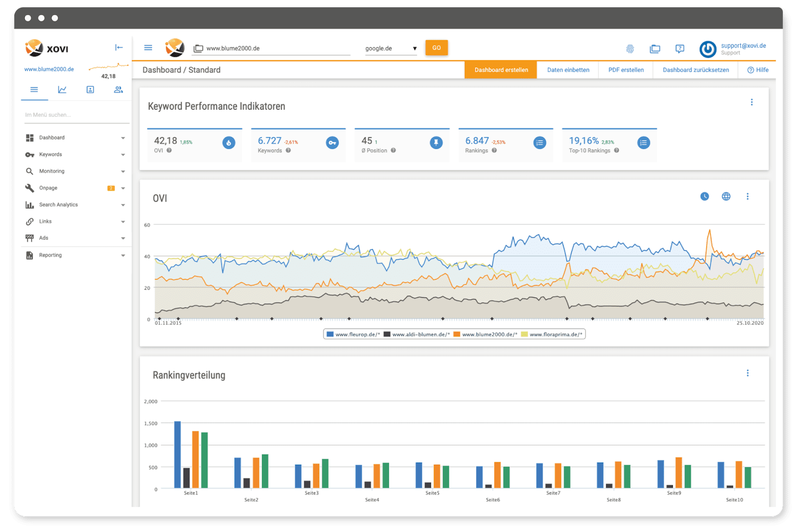Click the www.blume2000.de sidebar link
Image resolution: width=798 pixels, height=532 pixels.
point(49,69)
